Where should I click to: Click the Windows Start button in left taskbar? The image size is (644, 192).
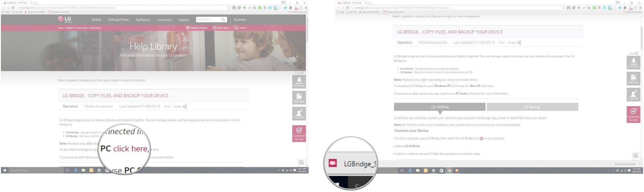pyautogui.click(x=5, y=170)
